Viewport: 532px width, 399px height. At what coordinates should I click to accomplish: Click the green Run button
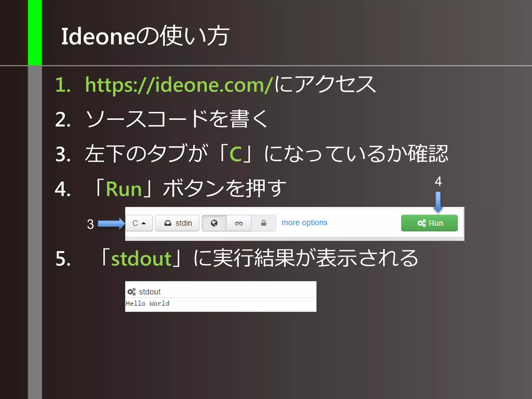coord(429,223)
